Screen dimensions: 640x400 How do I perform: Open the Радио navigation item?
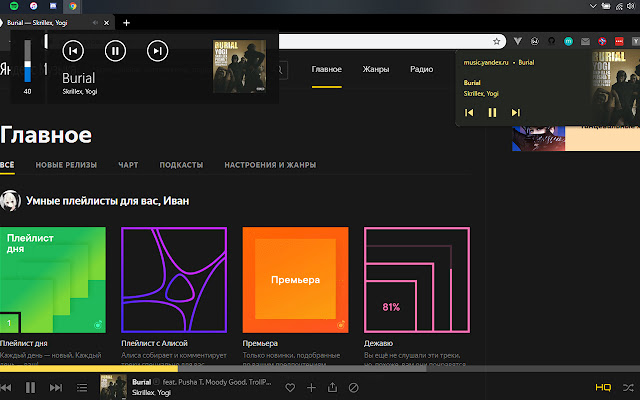pyautogui.click(x=422, y=69)
